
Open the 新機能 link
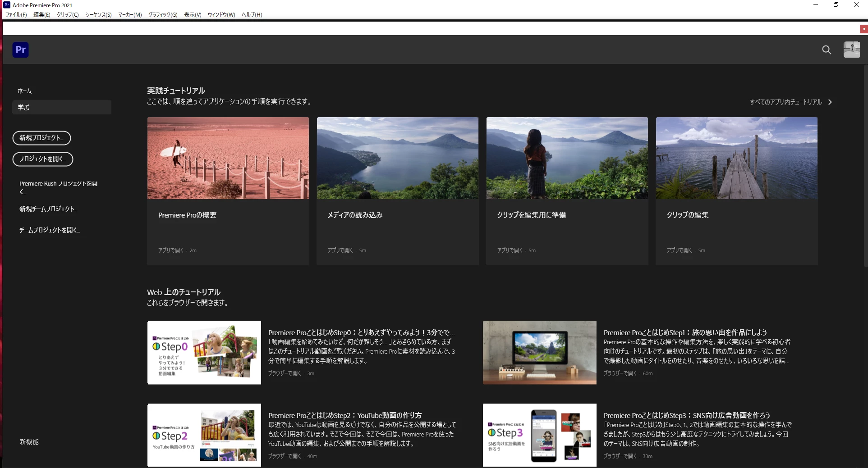pyautogui.click(x=29, y=442)
